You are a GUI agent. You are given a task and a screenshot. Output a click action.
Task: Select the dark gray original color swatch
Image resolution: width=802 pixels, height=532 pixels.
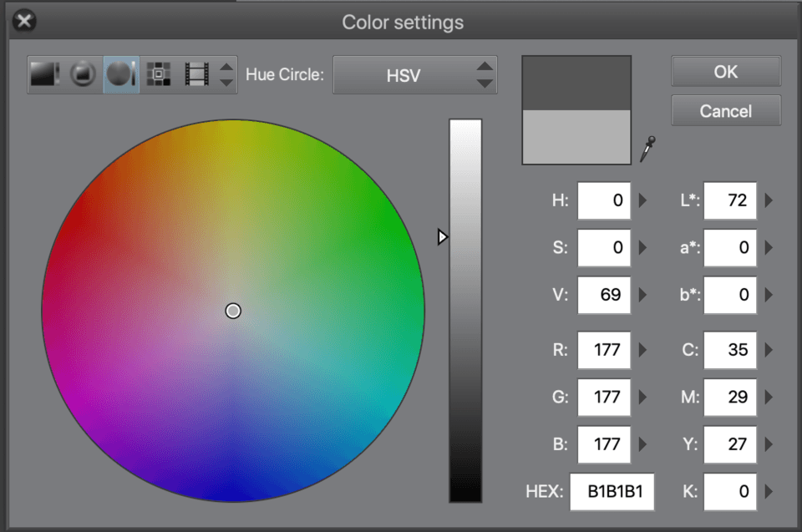[x=576, y=84]
